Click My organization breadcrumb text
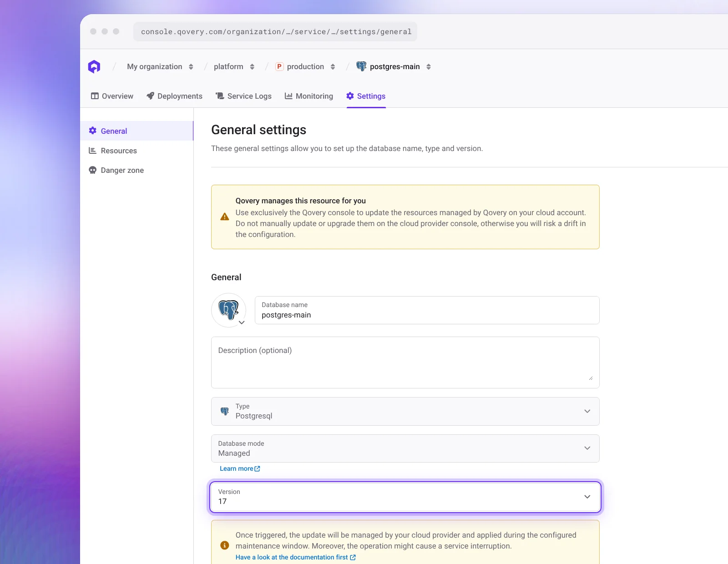 pyautogui.click(x=155, y=66)
